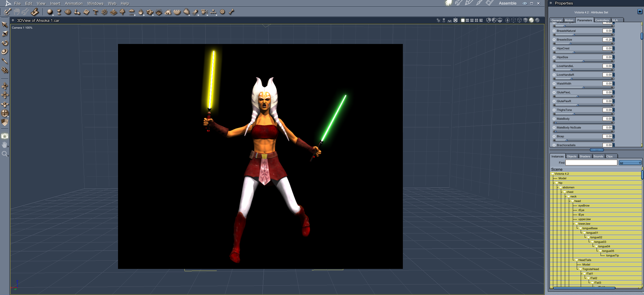Viewport: 644px width, 295px height.
Task: Switch to the Controllers tab
Action: click(x=602, y=20)
